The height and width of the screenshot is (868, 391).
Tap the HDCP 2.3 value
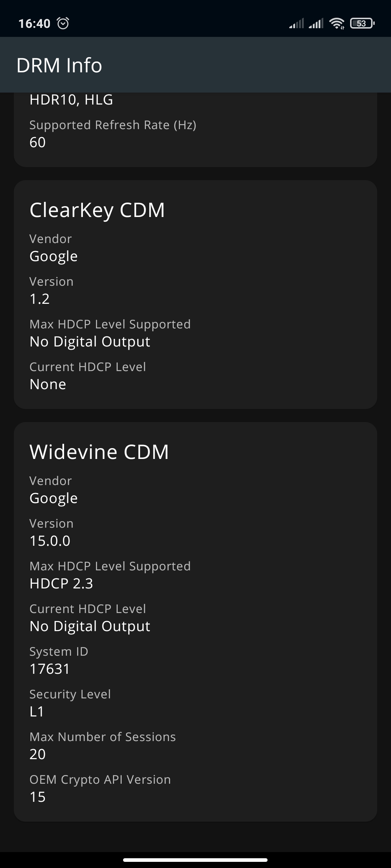pos(61,583)
